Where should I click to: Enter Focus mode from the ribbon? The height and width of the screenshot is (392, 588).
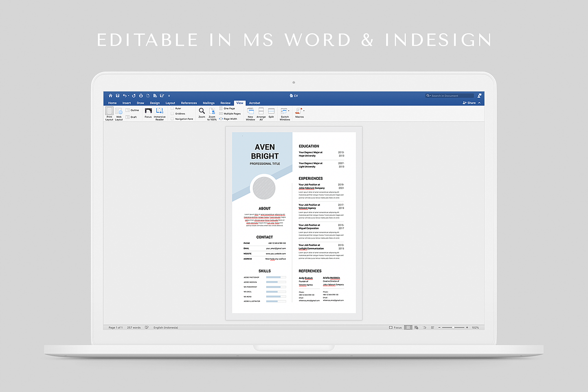tap(148, 114)
